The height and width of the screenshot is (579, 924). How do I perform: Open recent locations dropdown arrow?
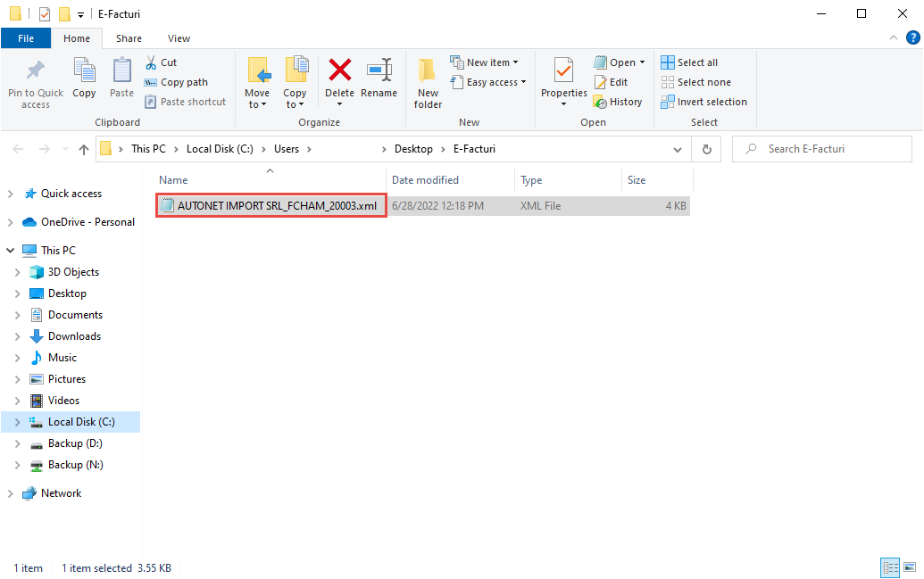pos(65,150)
